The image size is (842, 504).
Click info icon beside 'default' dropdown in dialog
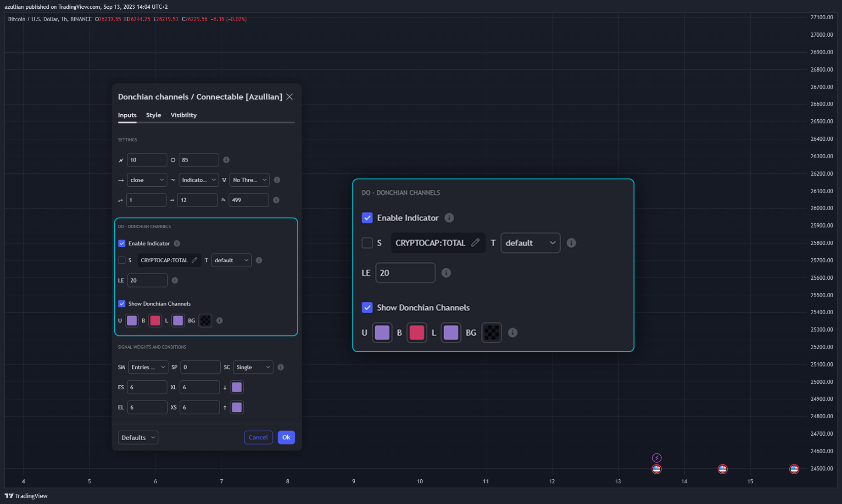coord(259,260)
